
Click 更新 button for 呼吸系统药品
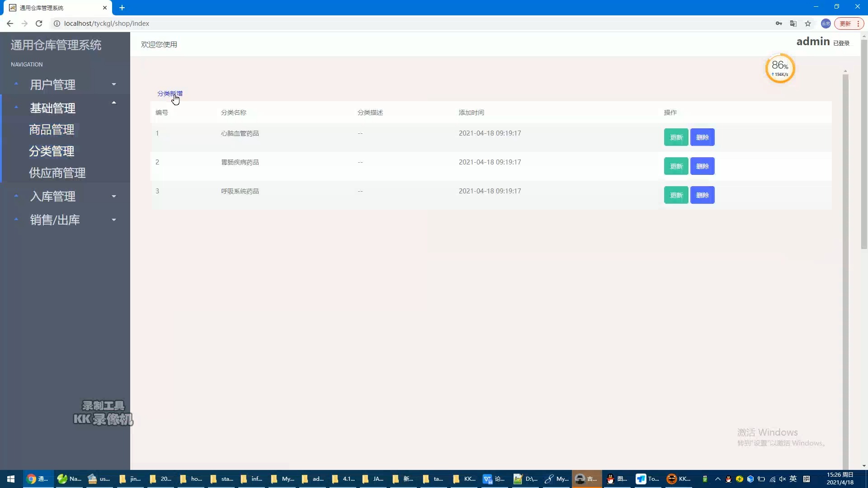[675, 195]
